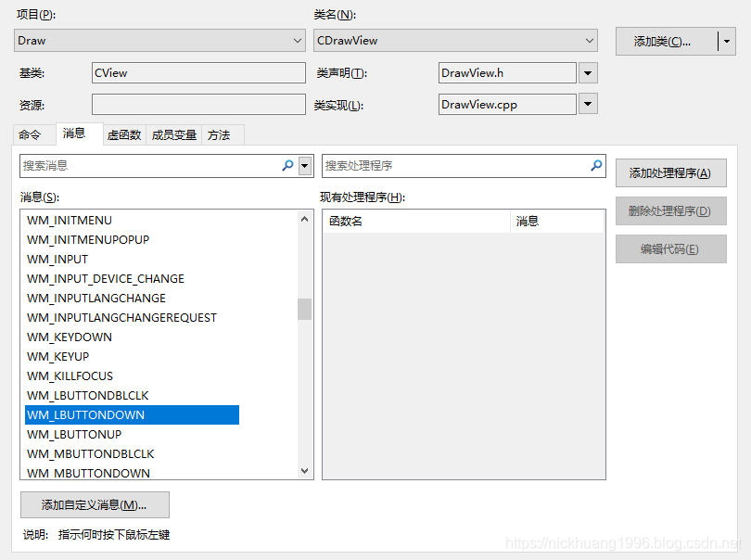This screenshot has height=560, width=751.
Task: Click the message list scroll-up arrow
Action: tap(304, 219)
